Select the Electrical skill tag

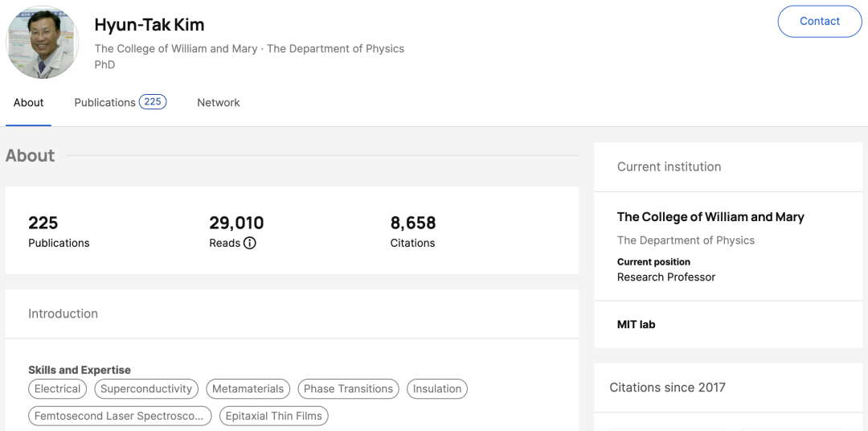(x=58, y=389)
